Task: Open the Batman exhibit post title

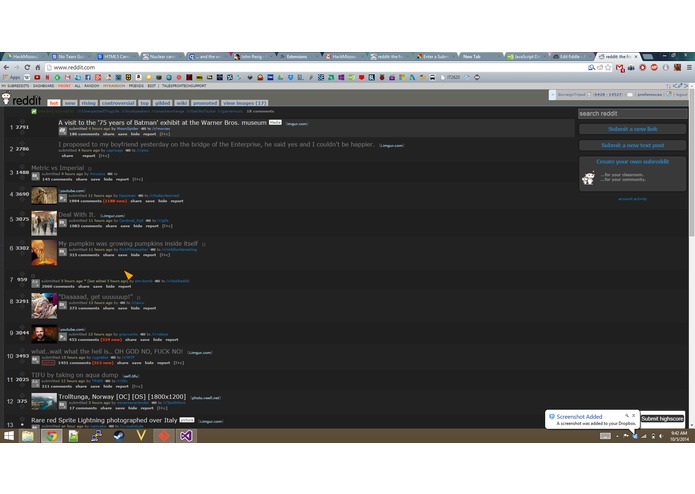Action: coord(162,122)
